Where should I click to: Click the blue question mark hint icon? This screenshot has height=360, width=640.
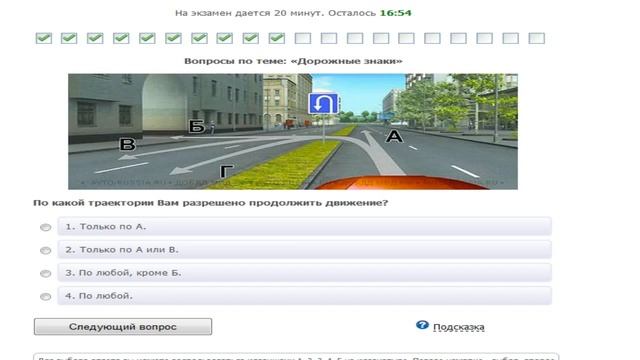pyautogui.click(x=422, y=325)
